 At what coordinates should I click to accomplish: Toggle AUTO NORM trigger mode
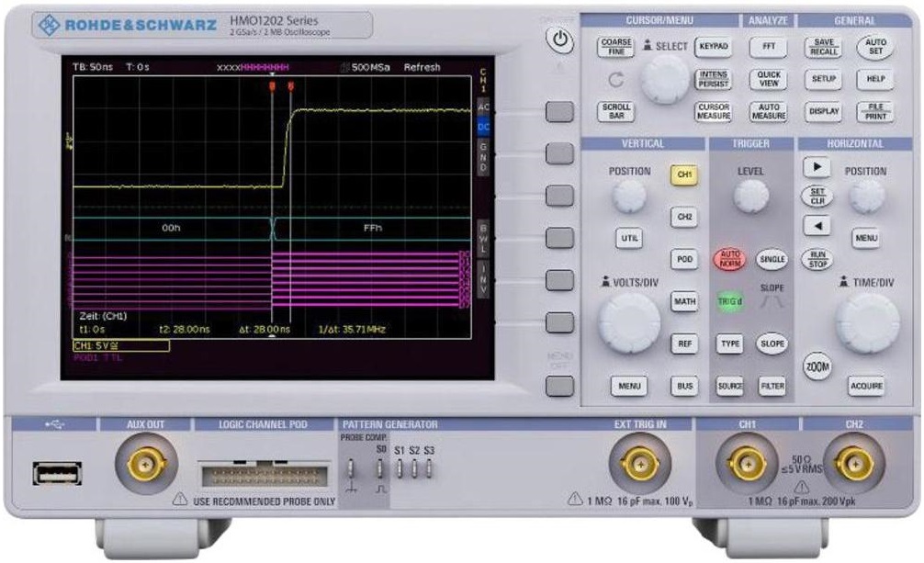(729, 259)
